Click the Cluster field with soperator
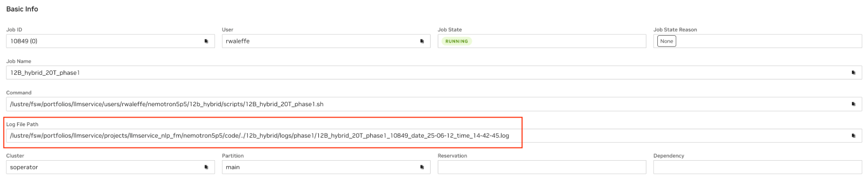This screenshot has width=868, height=185. 104,167
